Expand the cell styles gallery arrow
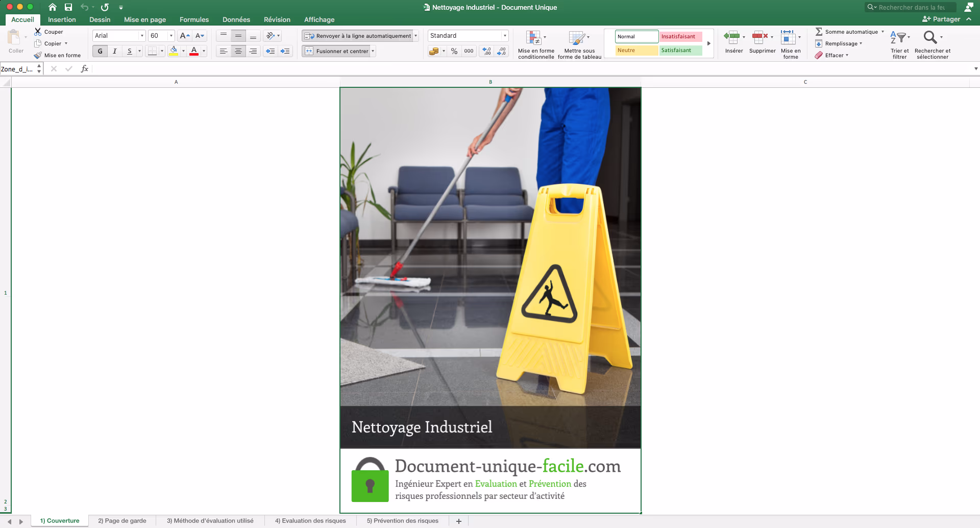This screenshot has width=980, height=528. point(709,43)
